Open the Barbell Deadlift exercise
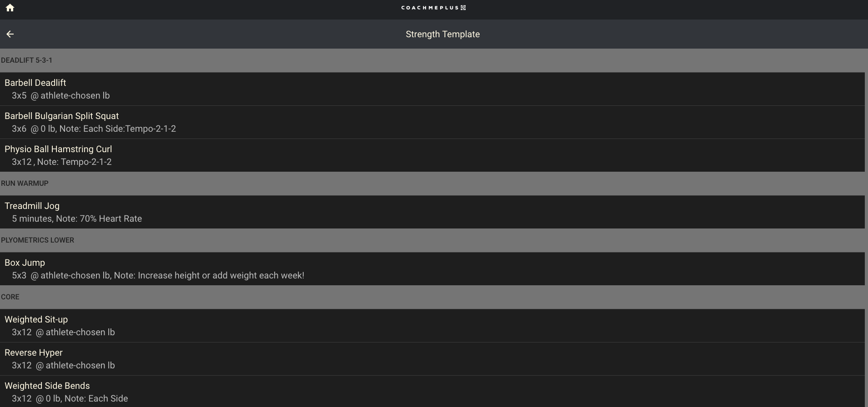Screen dimensions: 868x407 click(432, 89)
